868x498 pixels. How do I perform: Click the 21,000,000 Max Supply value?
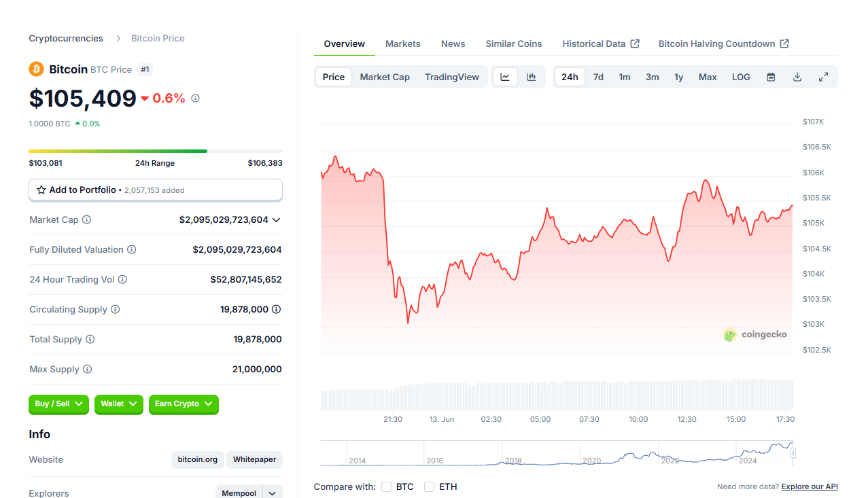click(257, 370)
